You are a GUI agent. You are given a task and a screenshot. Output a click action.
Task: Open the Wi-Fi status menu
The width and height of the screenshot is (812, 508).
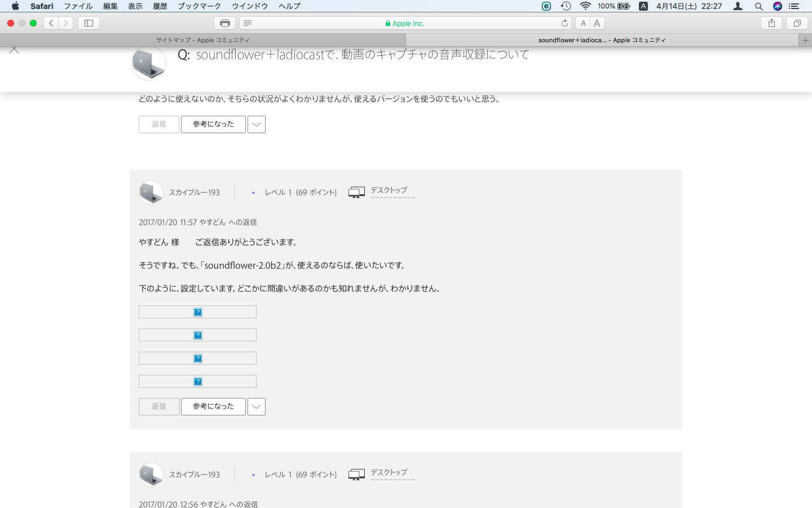coord(585,6)
